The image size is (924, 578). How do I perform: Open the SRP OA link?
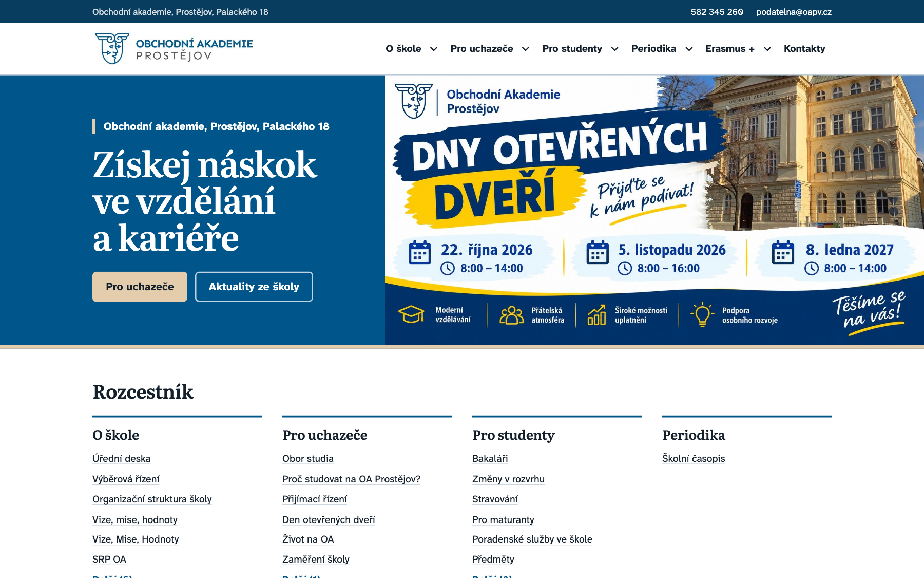point(109,559)
